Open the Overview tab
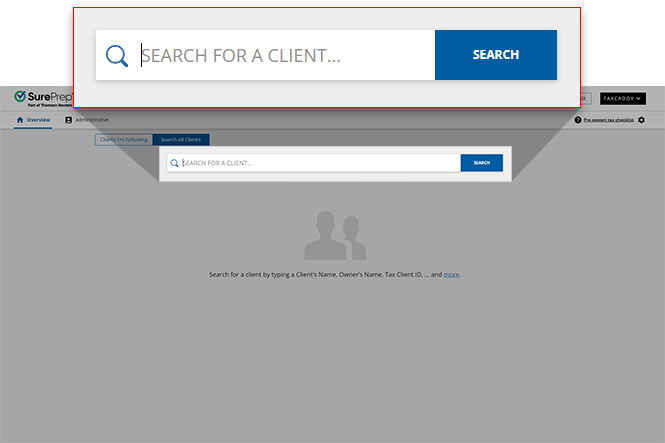The width and height of the screenshot is (665, 443). pos(33,120)
